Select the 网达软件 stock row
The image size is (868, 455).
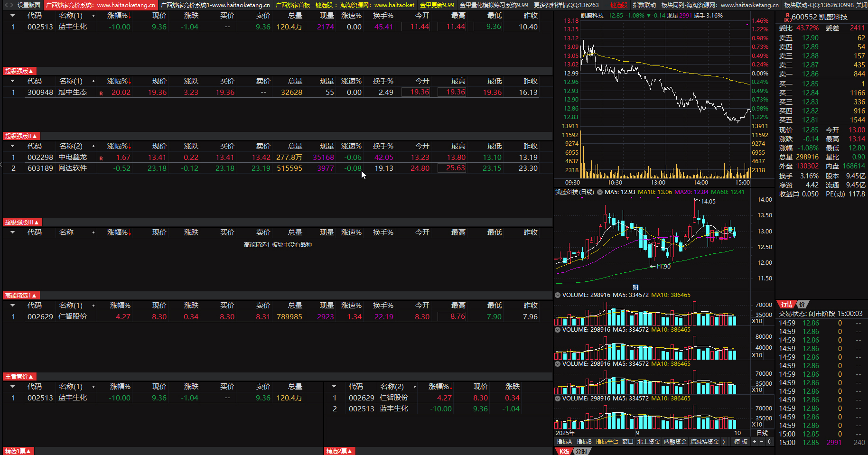(73, 168)
